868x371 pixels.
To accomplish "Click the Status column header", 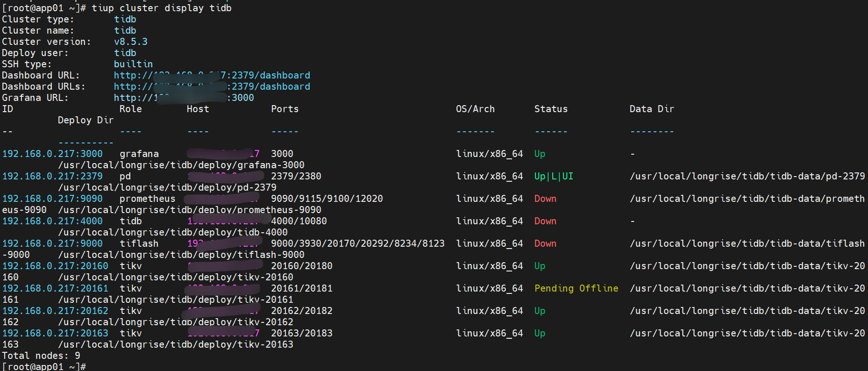I will tap(551, 109).
